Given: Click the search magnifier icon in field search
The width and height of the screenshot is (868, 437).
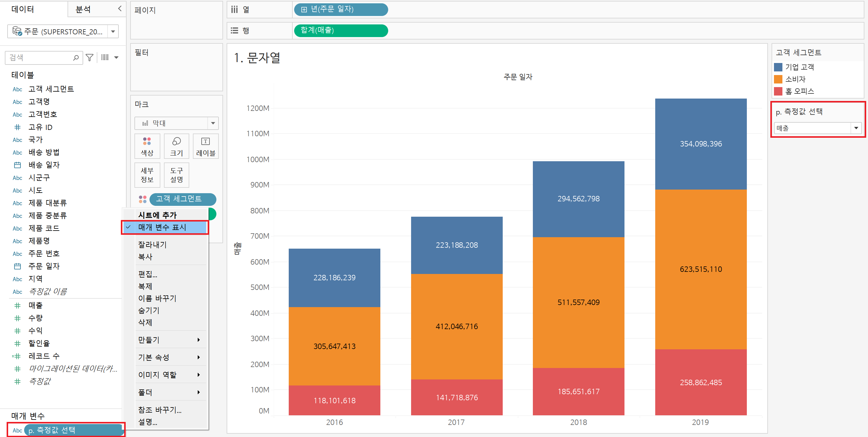Looking at the screenshot, I should pos(76,58).
